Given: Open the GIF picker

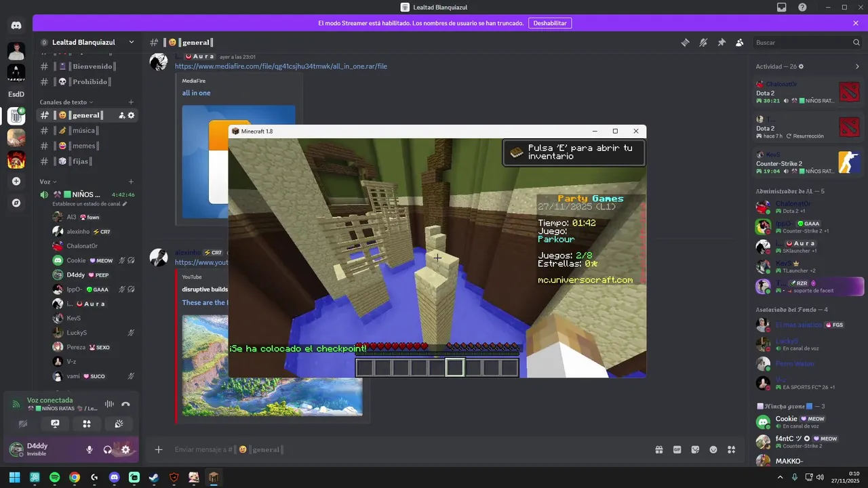Looking at the screenshot, I should click(677, 449).
